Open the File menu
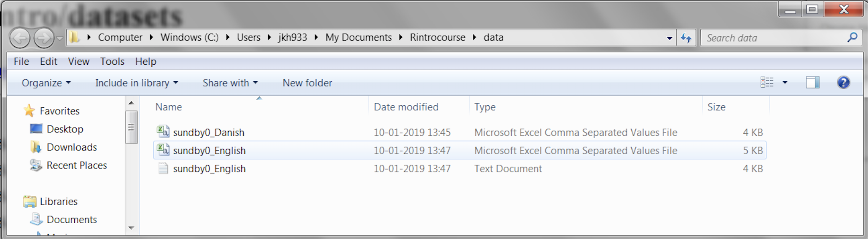This screenshot has width=868, height=239. (x=21, y=61)
